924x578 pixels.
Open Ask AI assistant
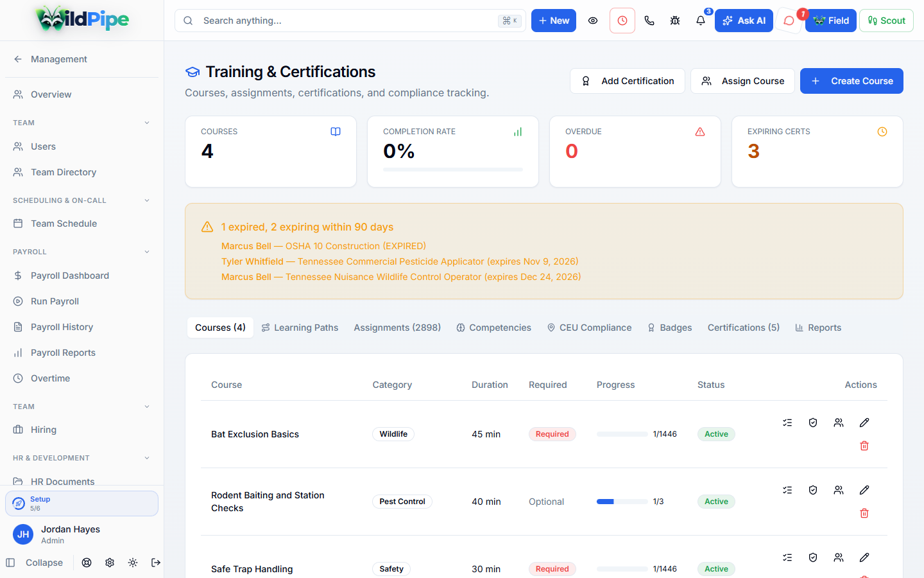[744, 21]
